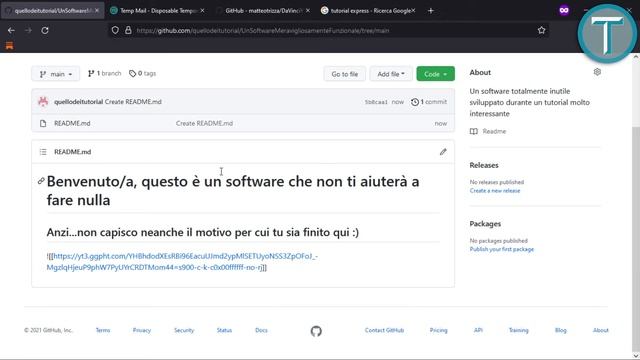Click the browser URL address bar
The height and width of the screenshot is (360, 640).
click(x=329, y=30)
